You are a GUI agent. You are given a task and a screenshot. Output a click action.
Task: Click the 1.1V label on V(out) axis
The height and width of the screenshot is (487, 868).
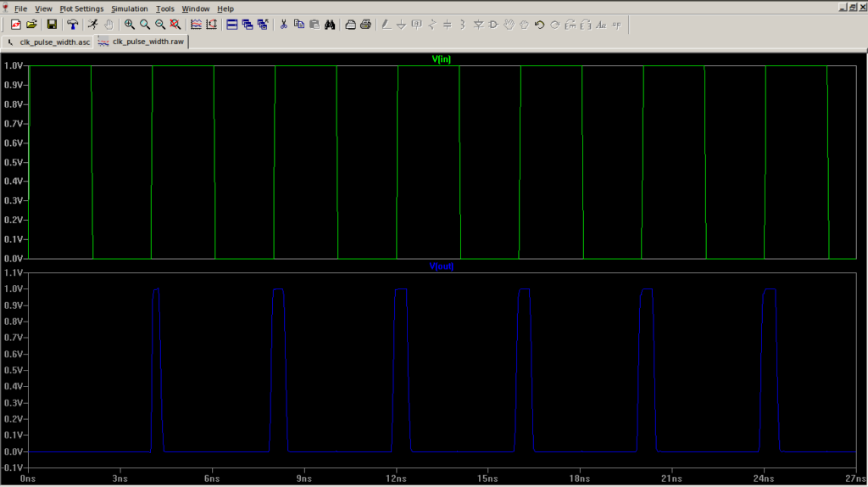pos(14,272)
